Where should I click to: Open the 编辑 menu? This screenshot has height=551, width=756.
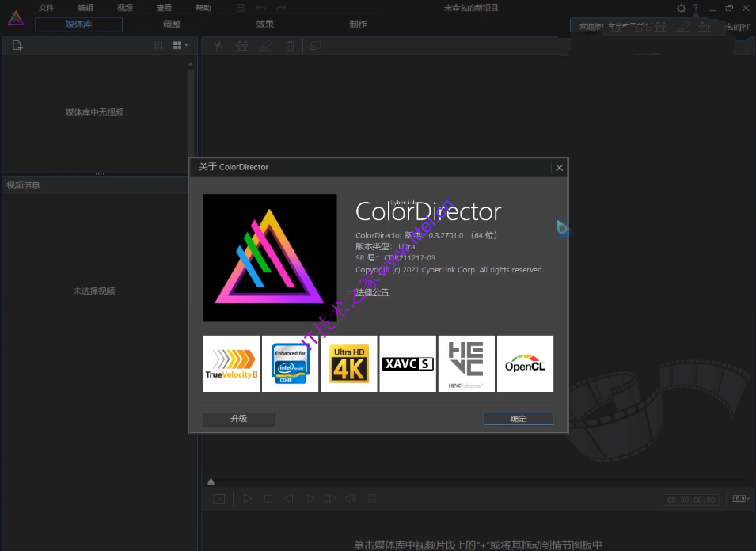[x=85, y=8]
